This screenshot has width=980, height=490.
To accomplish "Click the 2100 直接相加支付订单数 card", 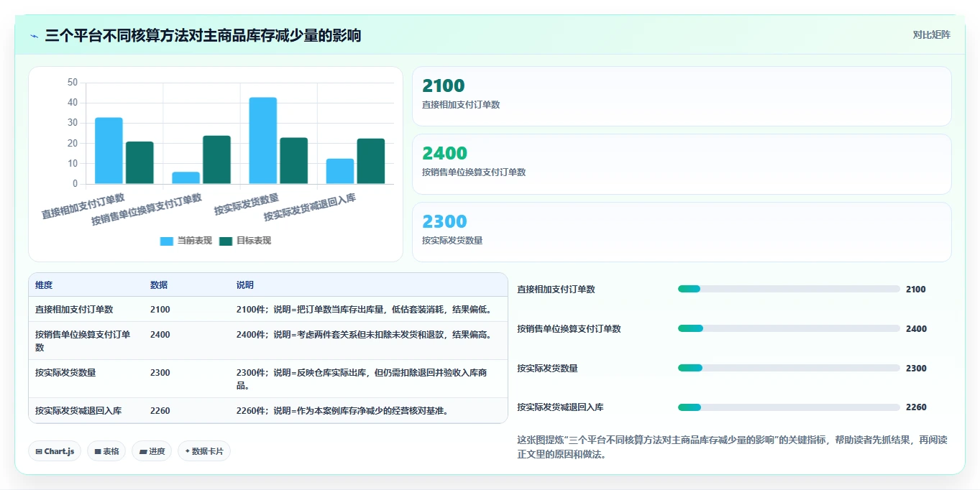I will point(682,96).
